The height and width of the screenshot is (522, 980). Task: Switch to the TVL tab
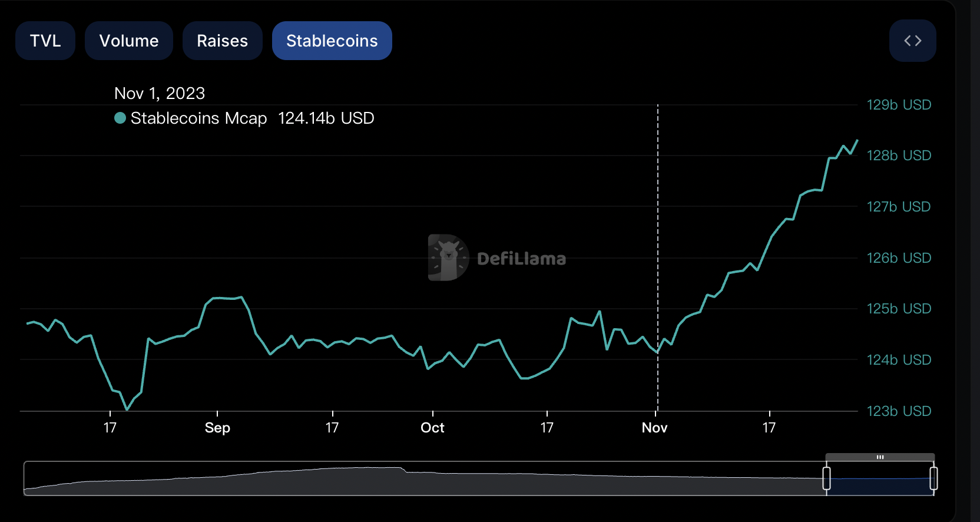click(45, 41)
